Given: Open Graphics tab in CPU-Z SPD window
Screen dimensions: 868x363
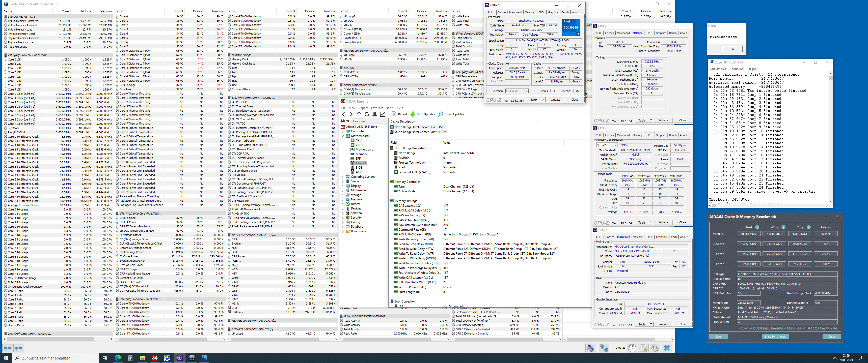Looking at the screenshot, I should [661, 135].
